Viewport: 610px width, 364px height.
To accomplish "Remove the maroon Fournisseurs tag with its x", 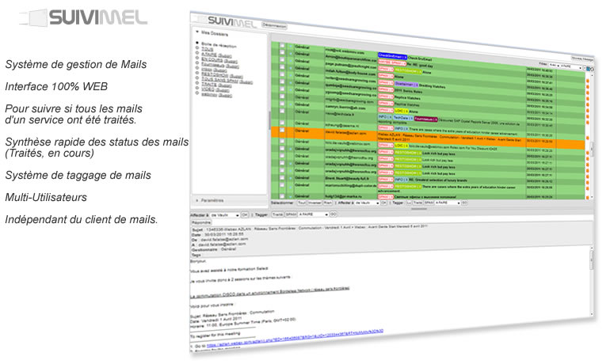I will pyautogui.click(x=436, y=119).
